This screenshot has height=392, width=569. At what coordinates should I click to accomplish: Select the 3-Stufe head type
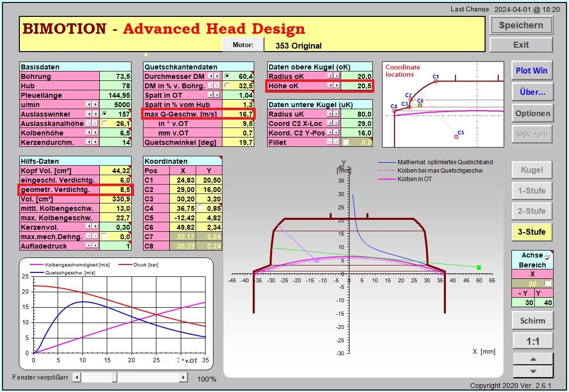[532, 232]
